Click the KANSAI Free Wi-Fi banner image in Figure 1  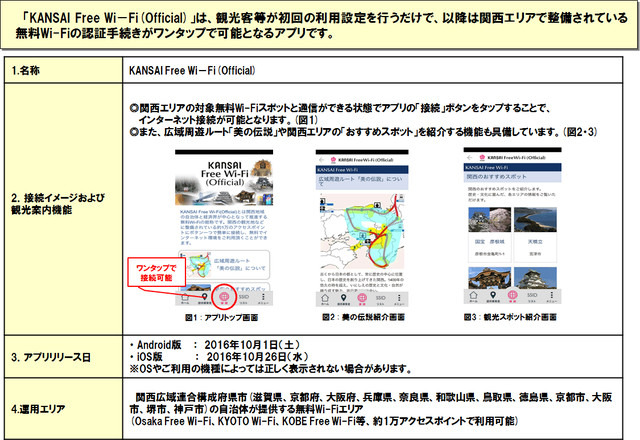(224, 180)
